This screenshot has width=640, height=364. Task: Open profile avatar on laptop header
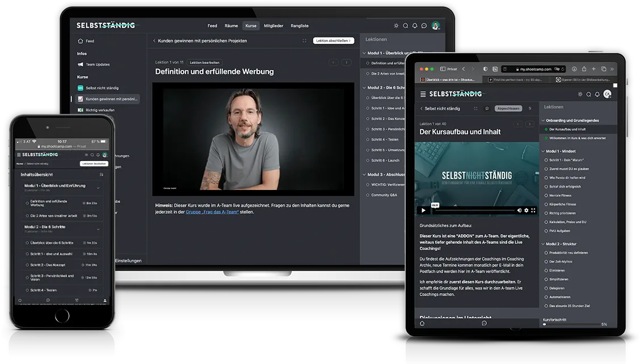tap(436, 26)
